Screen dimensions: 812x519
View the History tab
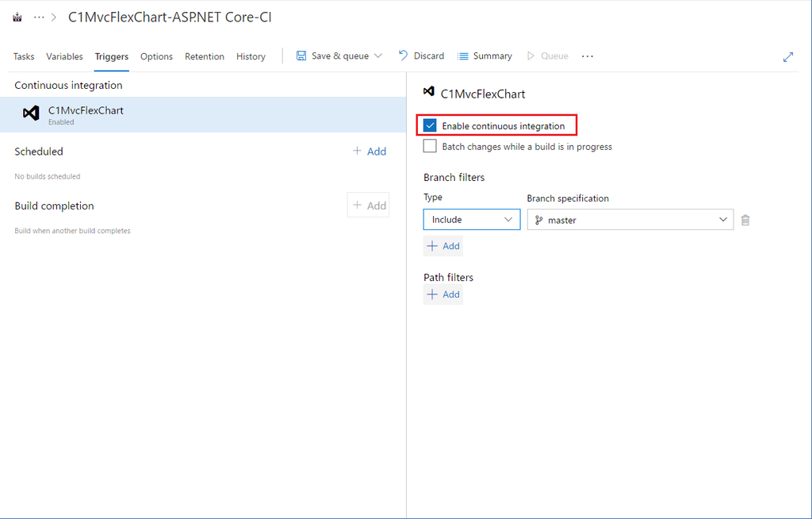(x=251, y=56)
